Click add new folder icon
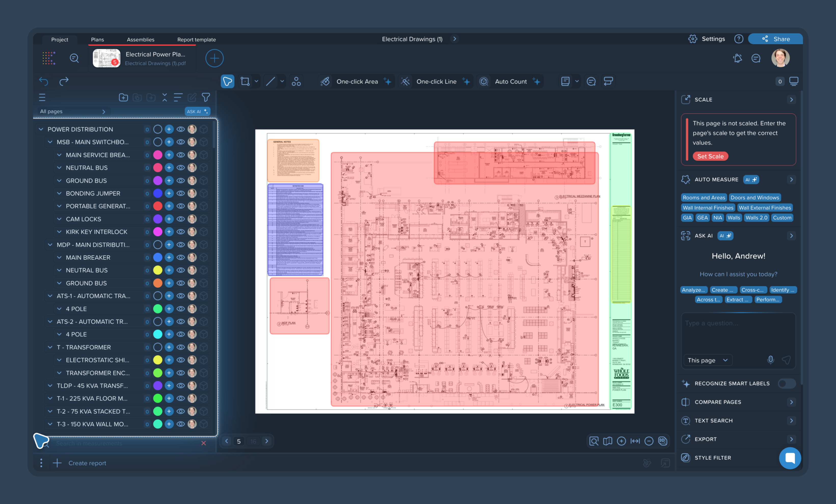The height and width of the screenshot is (504, 836). 123,98
